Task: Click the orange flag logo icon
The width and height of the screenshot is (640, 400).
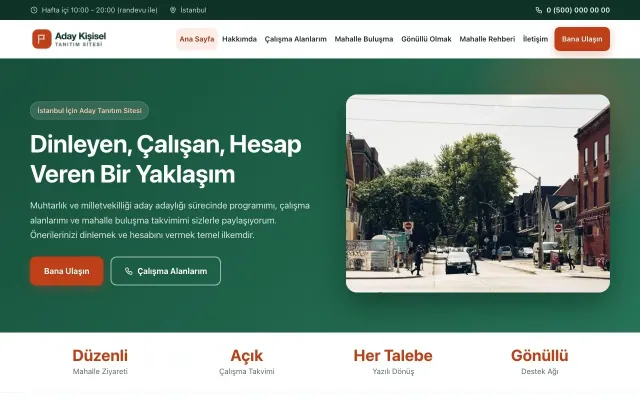Action: pyautogui.click(x=42, y=39)
